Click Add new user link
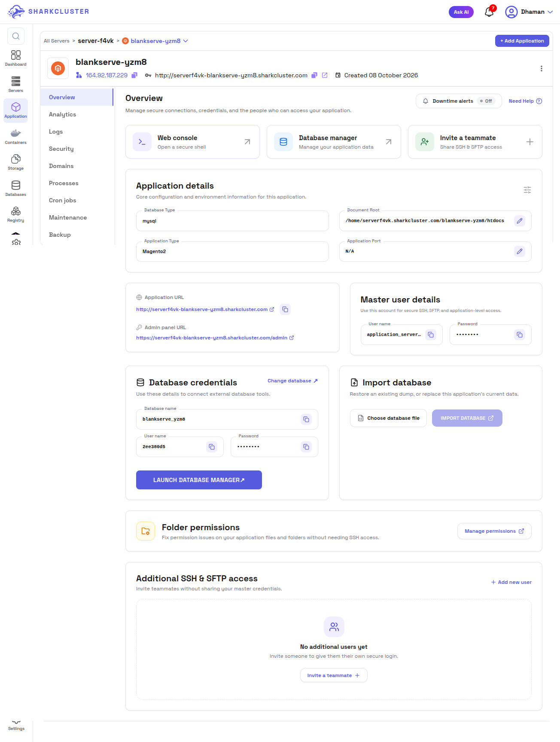 click(x=511, y=582)
